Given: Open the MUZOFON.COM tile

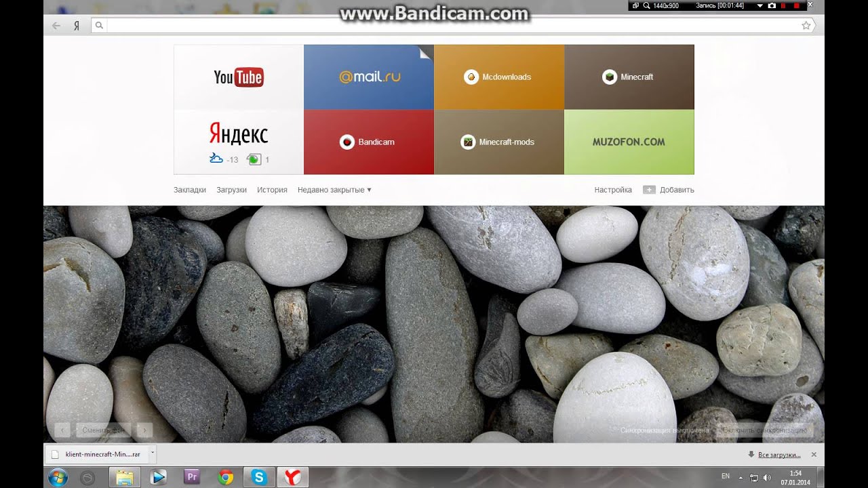Looking at the screenshot, I should pyautogui.click(x=629, y=142).
